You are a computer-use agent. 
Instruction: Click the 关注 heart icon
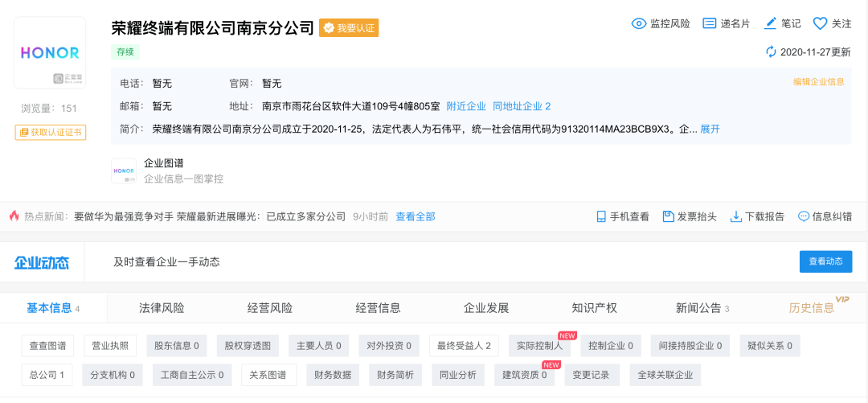tap(820, 23)
